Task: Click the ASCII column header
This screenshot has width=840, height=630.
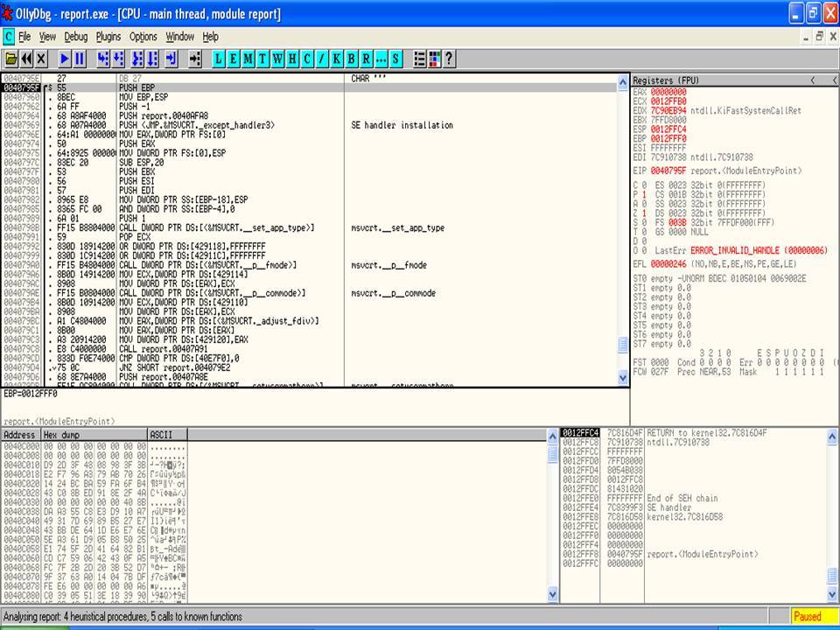Action: pos(167,435)
